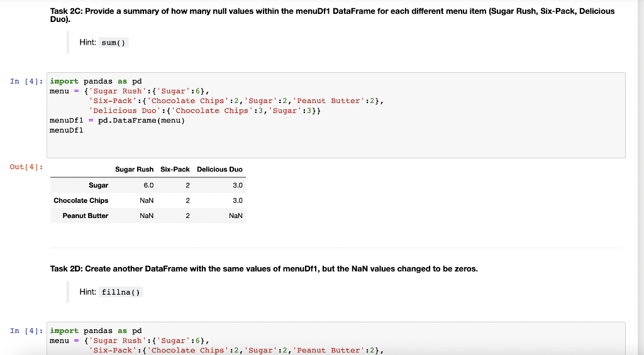The height and width of the screenshot is (355, 644).
Task: Click Delicious Duo 3.0 in Sugar row
Action: click(238, 185)
